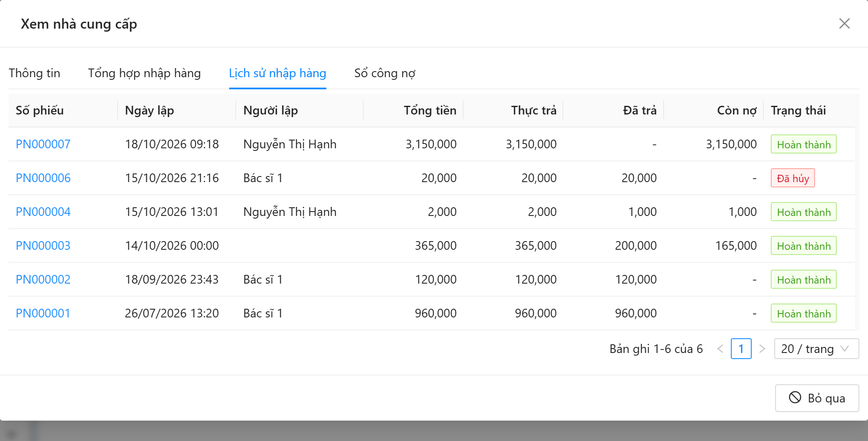Click Còn nợ value 3,150,000

point(731,144)
